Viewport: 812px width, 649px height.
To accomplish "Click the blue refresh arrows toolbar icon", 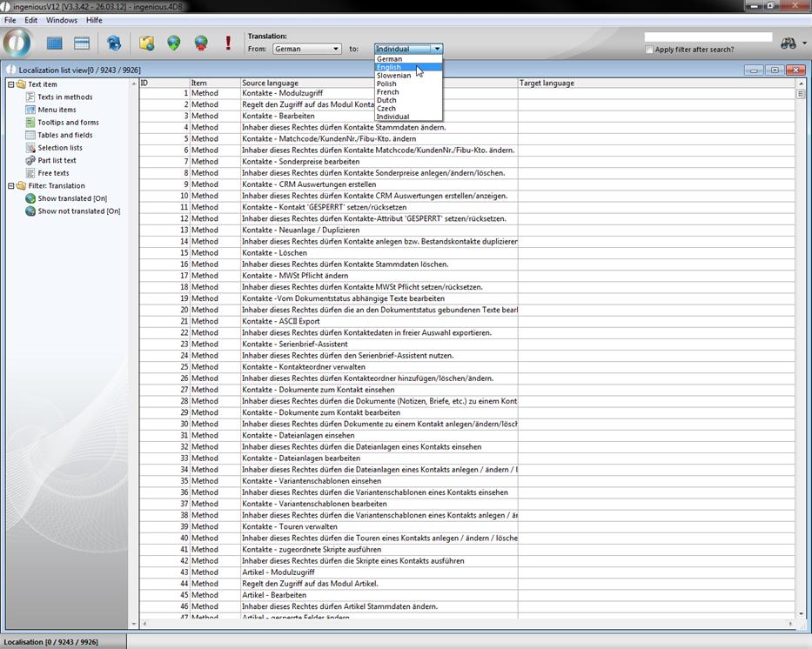I will pyautogui.click(x=114, y=43).
